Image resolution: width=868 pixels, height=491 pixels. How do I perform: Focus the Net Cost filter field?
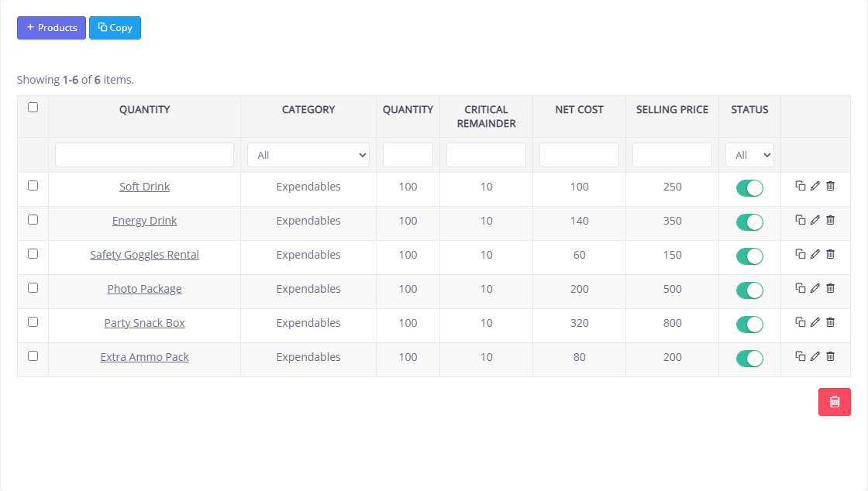[x=579, y=155]
